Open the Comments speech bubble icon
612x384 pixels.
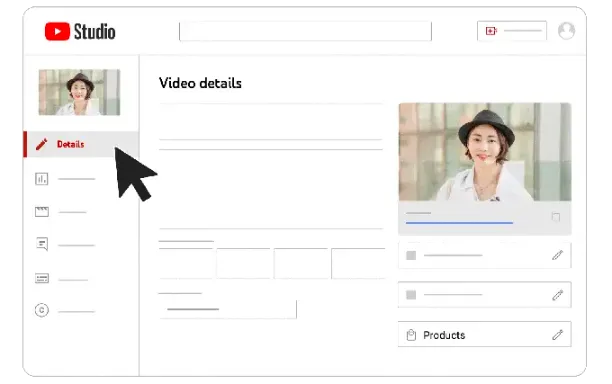click(42, 244)
